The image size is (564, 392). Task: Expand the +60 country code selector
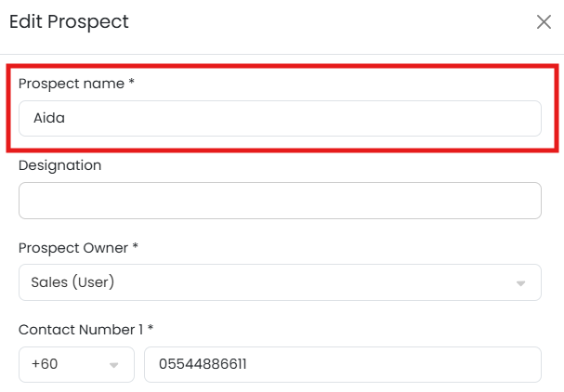[76, 365]
